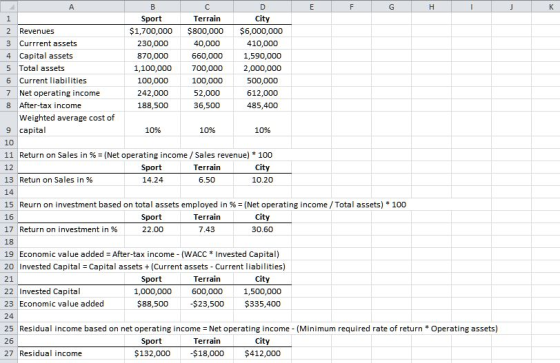Click the Invested Capital label in row 22
Viewport: 560px width, 363px height.
[50, 292]
